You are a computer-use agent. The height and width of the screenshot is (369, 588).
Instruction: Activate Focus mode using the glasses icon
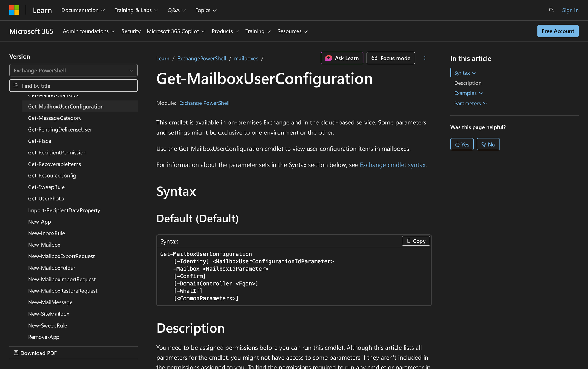pyautogui.click(x=375, y=58)
